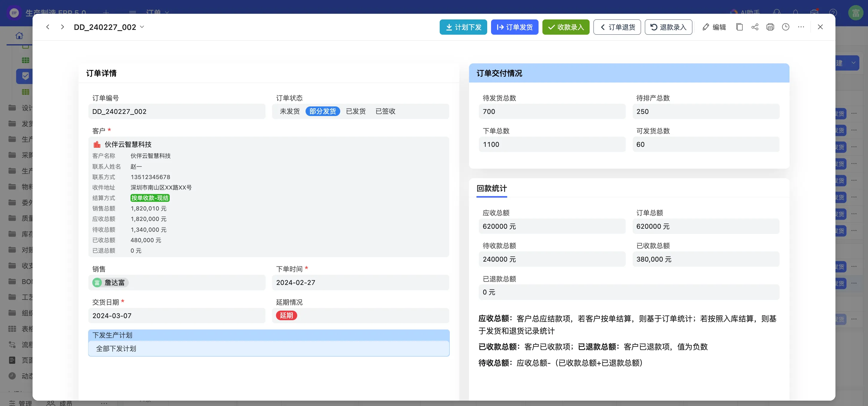Open customer 伙伴云智慧科技 link
The width and height of the screenshot is (868, 406).
coord(128,144)
